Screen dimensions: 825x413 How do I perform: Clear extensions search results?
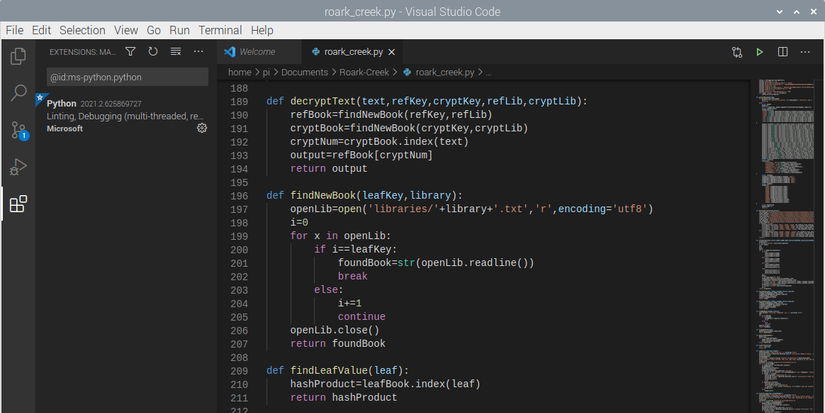coord(176,52)
